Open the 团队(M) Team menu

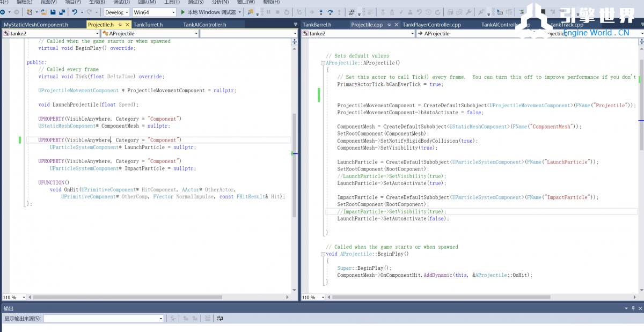(147, 2)
